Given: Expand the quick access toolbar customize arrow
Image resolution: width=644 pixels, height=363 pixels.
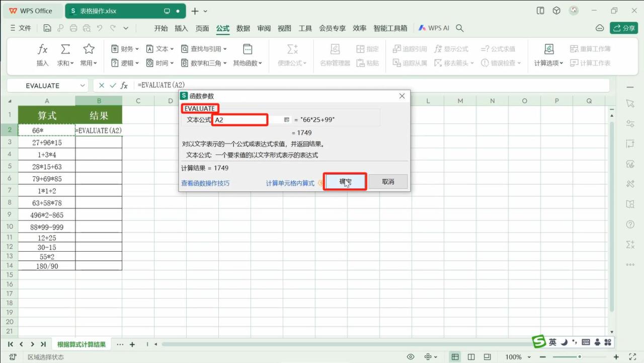Looking at the screenshot, I should click(126, 28).
